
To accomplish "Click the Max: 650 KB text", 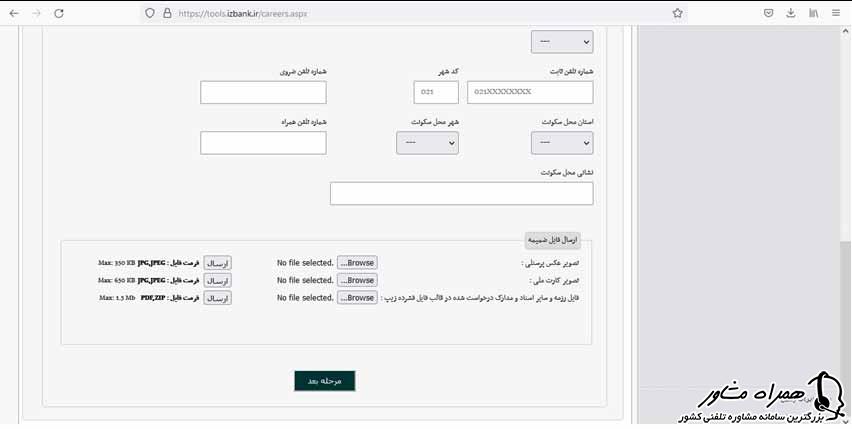I will point(117,280).
